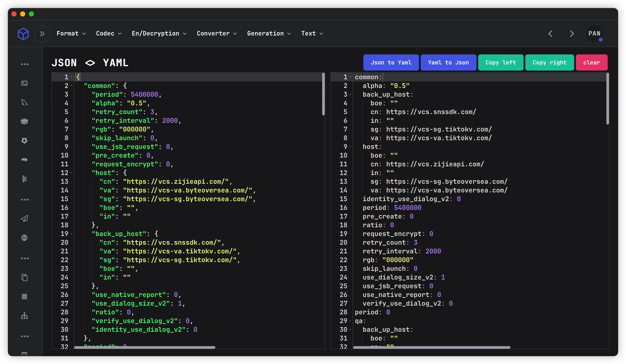
Task: Open the Generation menu
Action: (269, 34)
